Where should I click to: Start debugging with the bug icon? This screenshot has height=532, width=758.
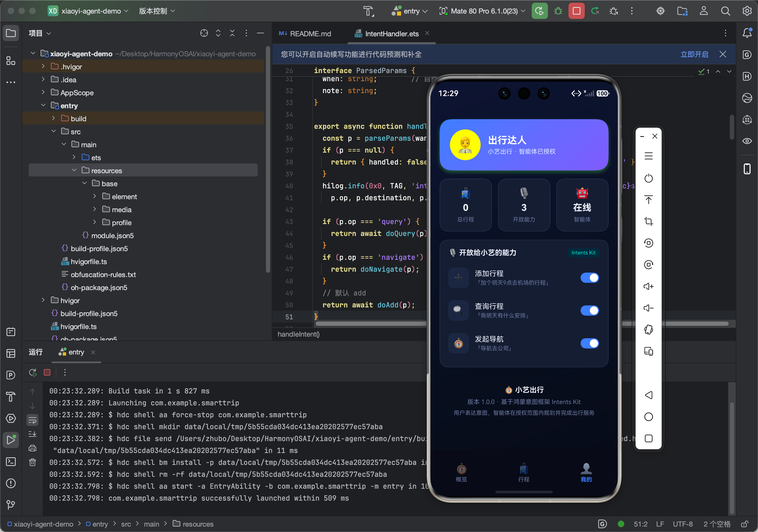coord(558,11)
